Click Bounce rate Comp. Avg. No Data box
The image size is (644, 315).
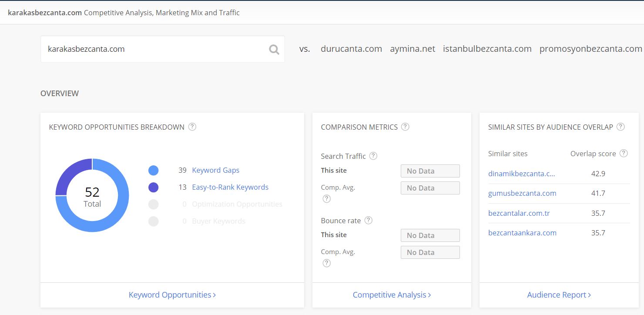click(430, 252)
